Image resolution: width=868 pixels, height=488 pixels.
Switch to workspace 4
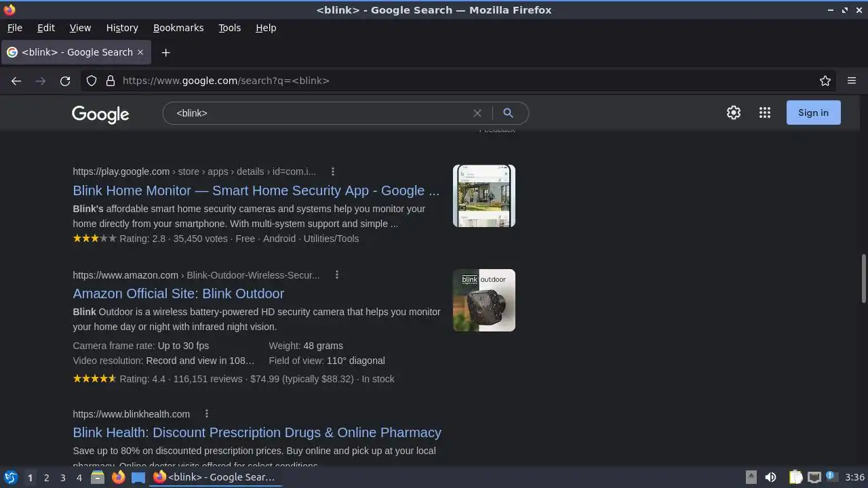coord(79,477)
